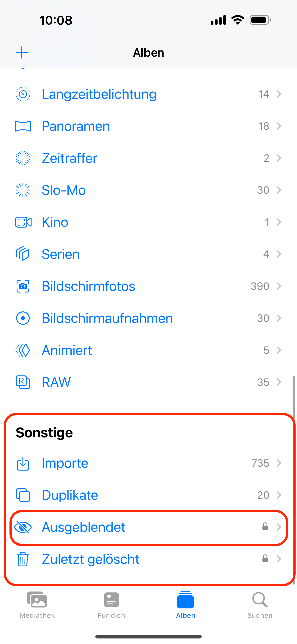Tap the lock icon beside Ausgeblendet
Viewport: 297px width, 644px height.
click(265, 527)
